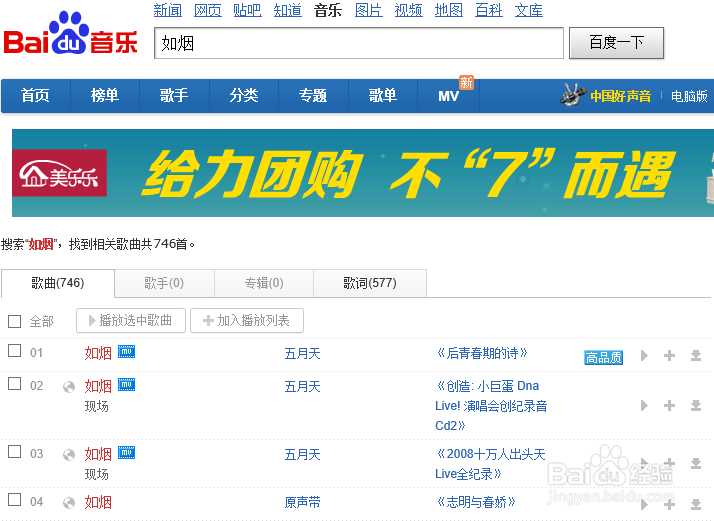Click 播放选中歌曲 button

pyautogui.click(x=131, y=321)
